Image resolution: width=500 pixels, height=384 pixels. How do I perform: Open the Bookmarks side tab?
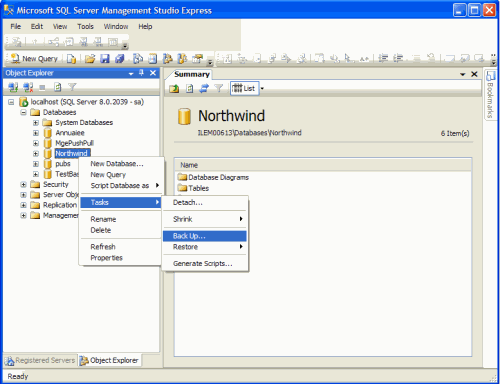(490, 95)
